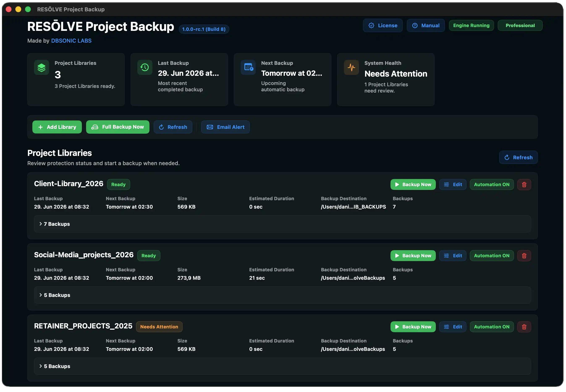Viewport: 566px width, 392px height.
Task: Delete Social-Media_projects_2026 using its trash icon
Action: click(x=524, y=256)
